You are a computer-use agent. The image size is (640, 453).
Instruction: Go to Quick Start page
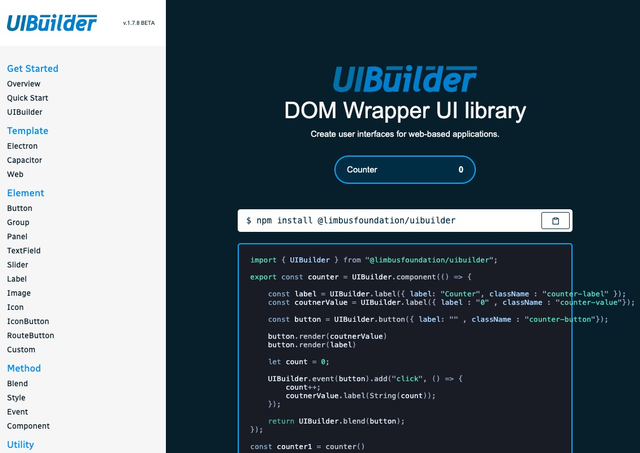pyautogui.click(x=27, y=98)
